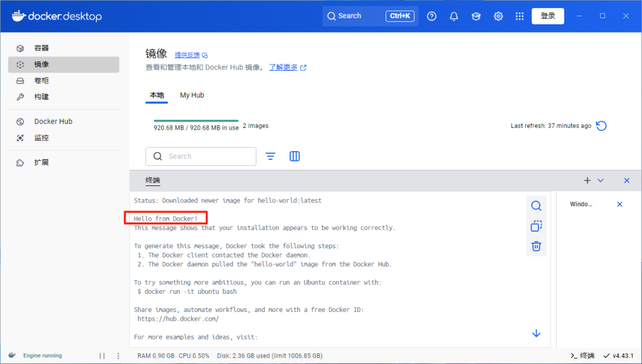Refresh the image list

click(x=601, y=125)
